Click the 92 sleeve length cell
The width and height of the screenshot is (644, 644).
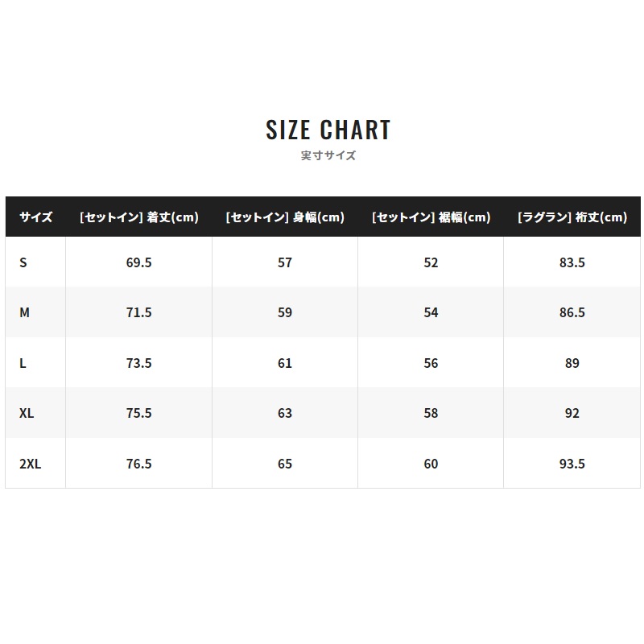pos(572,413)
